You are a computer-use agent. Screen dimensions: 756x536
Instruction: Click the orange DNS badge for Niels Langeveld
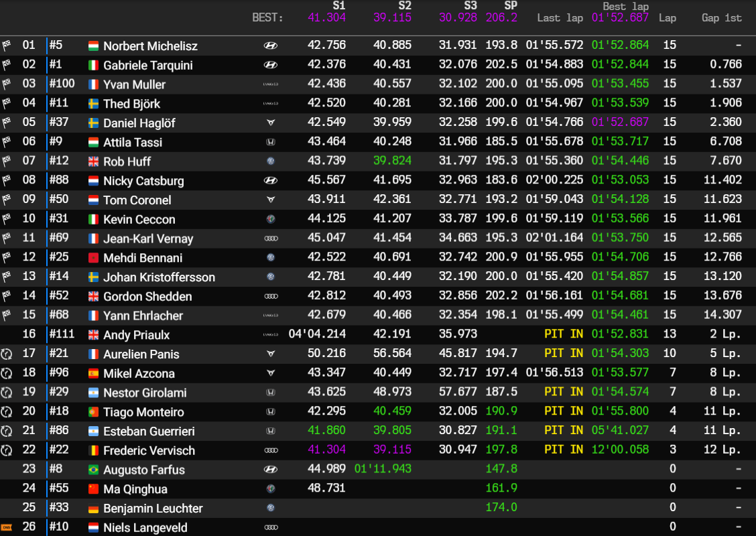(7, 528)
